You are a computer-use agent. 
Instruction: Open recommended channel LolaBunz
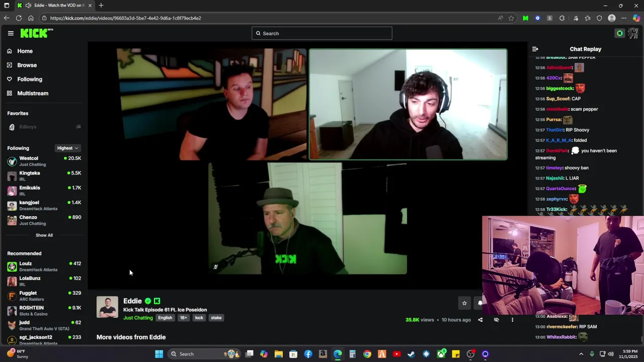[x=44, y=281]
